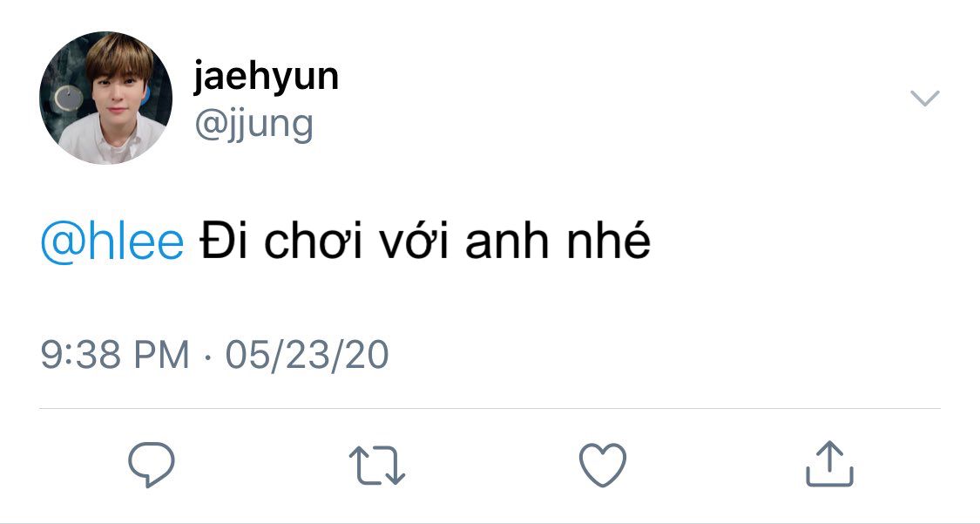The image size is (980, 524).
Task: Click the display name jaehyun
Action: click(266, 78)
